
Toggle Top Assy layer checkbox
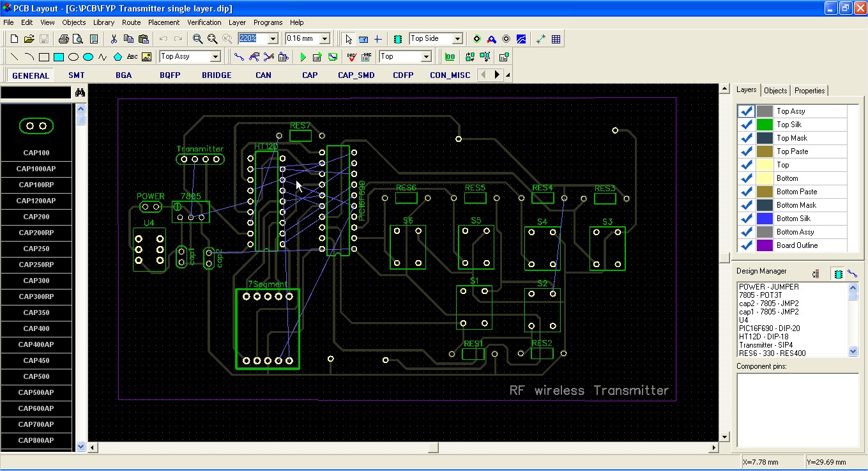pyautogui.click(x=746, y=111)
